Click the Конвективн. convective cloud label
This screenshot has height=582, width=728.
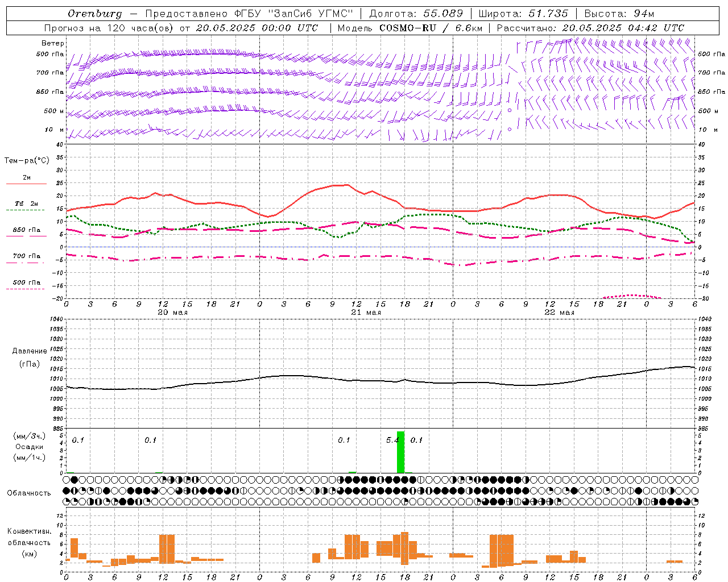coord(30,531)
